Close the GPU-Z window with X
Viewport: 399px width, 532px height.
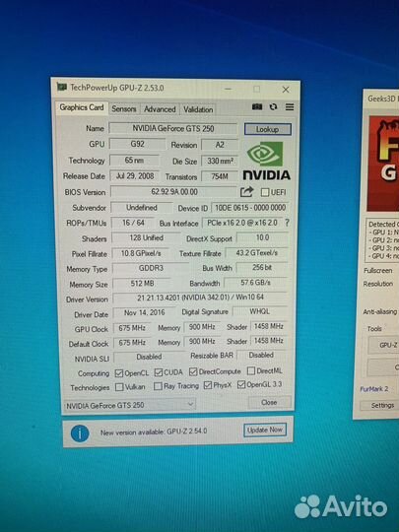286,90
